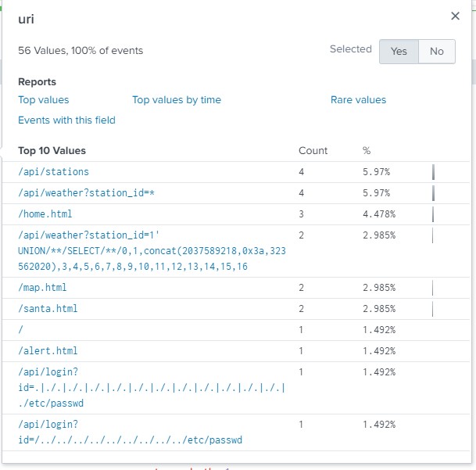This screenshot has height=470, width=476.
Task: Click the percentage bar for /api/stations
Action: tap(434, 172)
